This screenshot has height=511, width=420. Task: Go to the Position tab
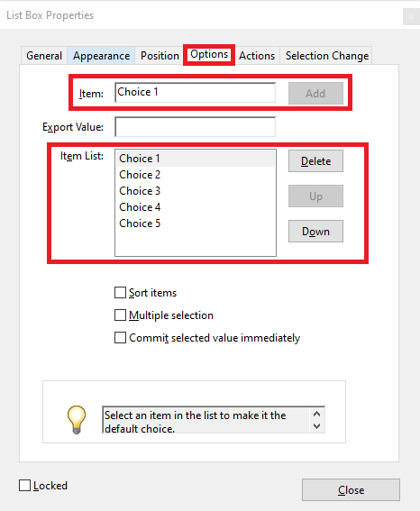[160, 56]
